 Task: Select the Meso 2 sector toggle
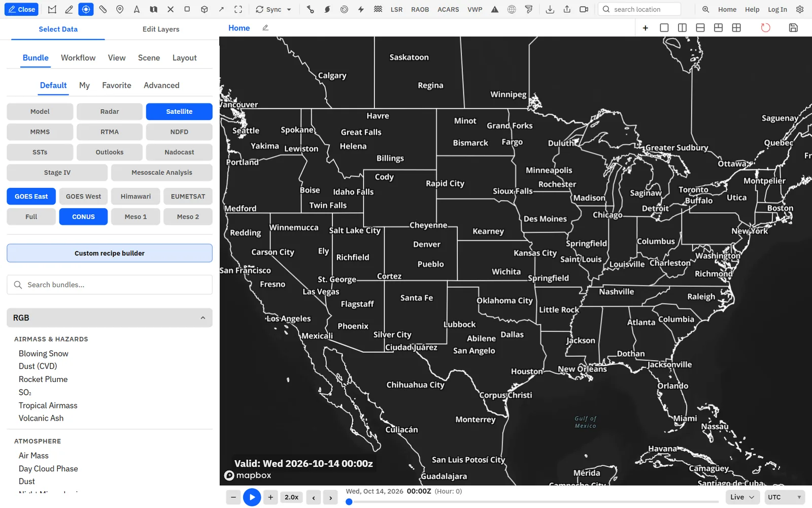click(188, 216)
